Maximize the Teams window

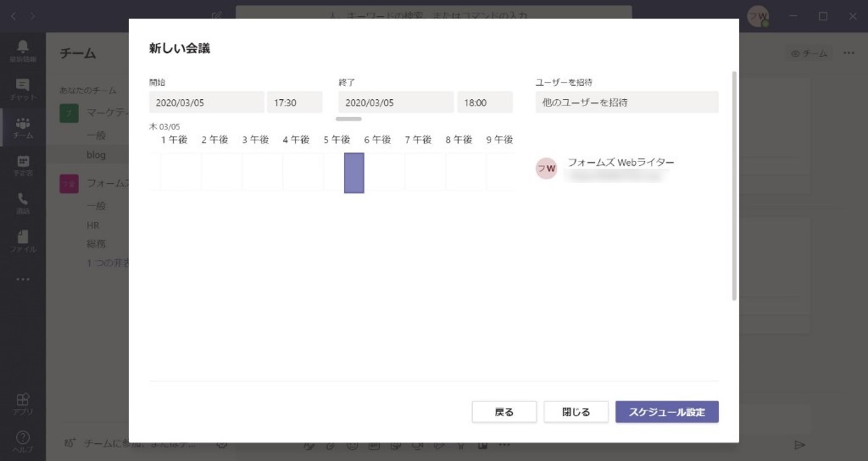pyautogui.click(x=823, y=16)
